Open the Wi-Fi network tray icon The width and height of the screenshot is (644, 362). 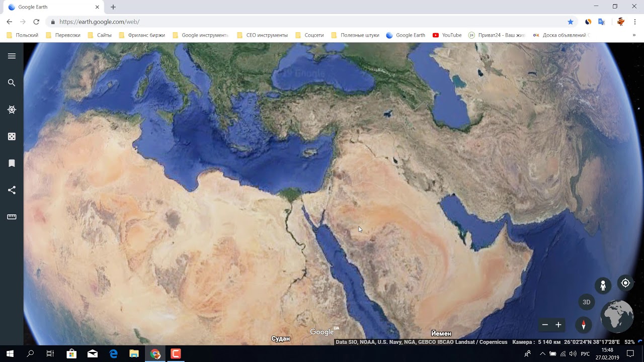coord(562,354)
